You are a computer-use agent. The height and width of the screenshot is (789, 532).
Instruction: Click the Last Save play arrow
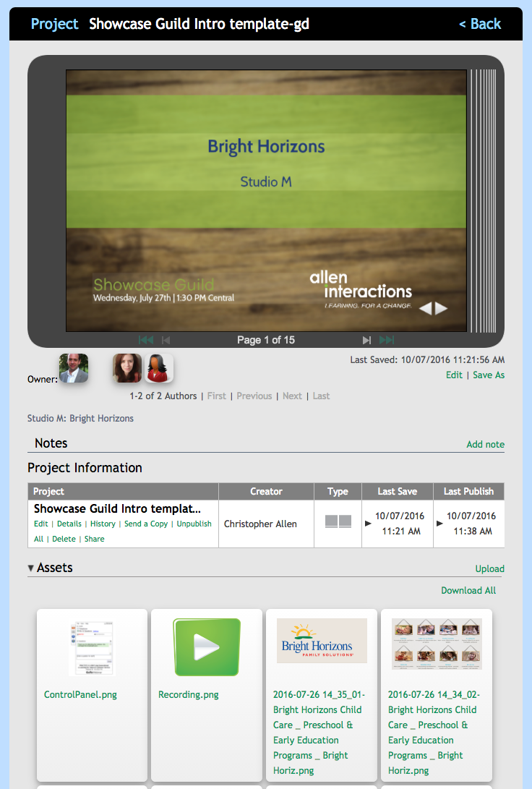pyautogui.click(x=368, y=524)
